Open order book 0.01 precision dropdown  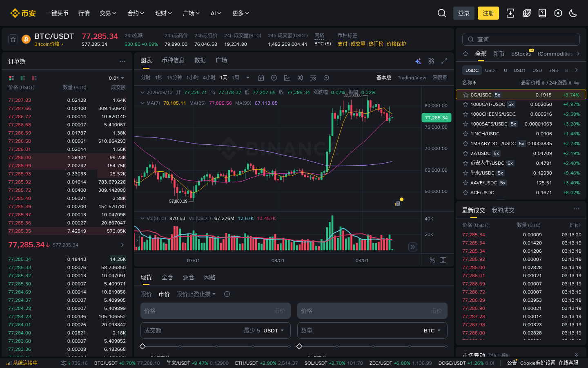(x=116, y=78)
